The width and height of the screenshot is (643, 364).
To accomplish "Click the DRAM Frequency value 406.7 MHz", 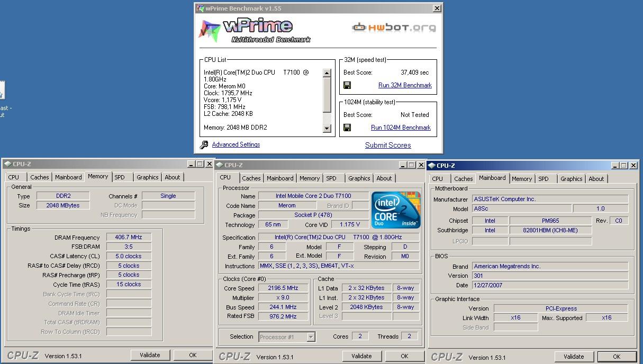I will (129, 238).
